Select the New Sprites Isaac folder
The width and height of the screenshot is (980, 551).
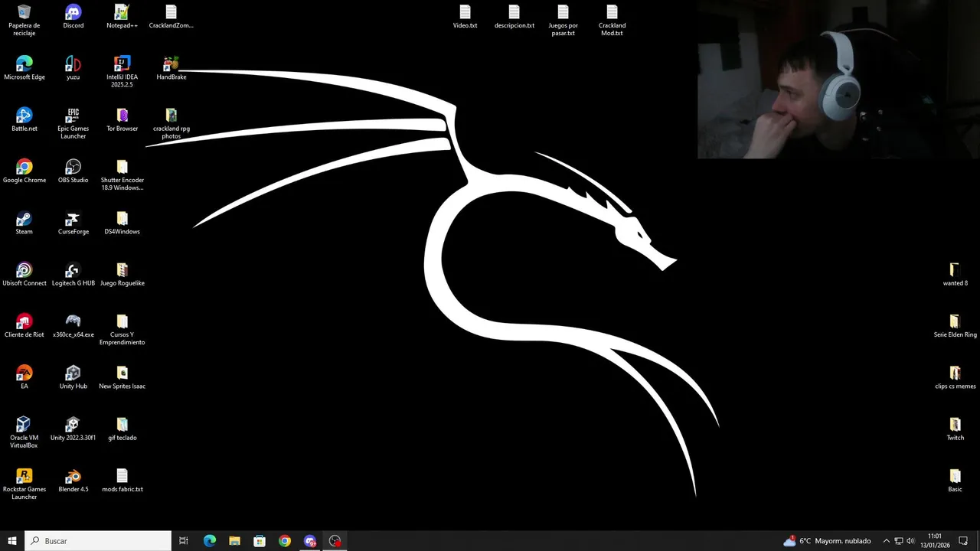click(122, 377)
